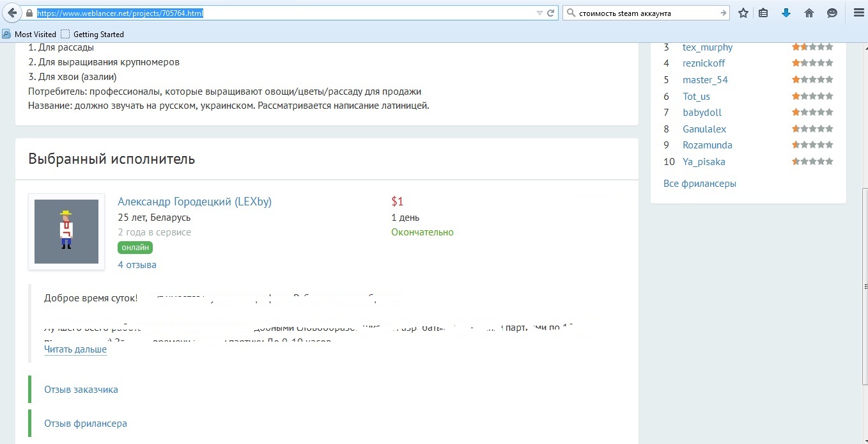Click the search go arrow
868x444 pixels.
724,13
